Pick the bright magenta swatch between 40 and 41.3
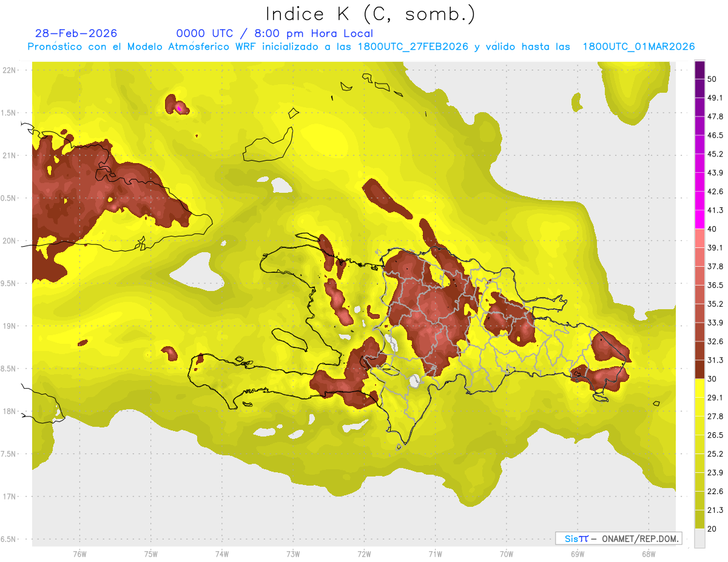This screenshot has width=728, height=562. point(699,219)
